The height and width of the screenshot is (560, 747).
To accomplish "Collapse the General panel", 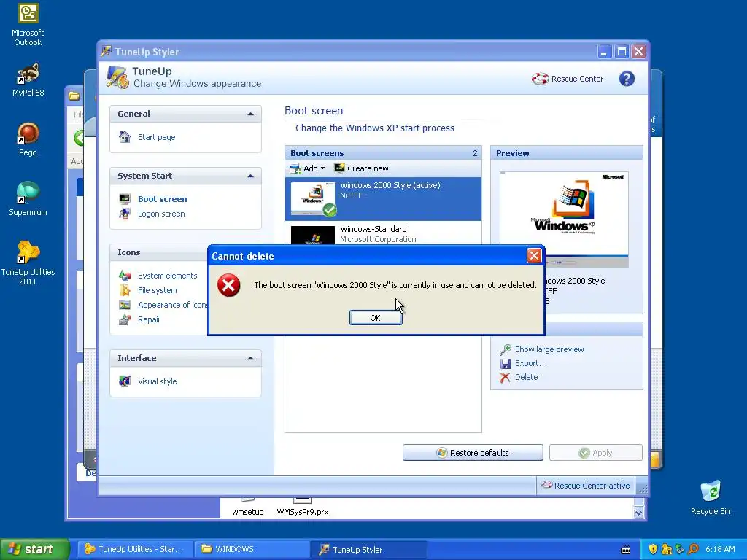I will tap(251, 114).
